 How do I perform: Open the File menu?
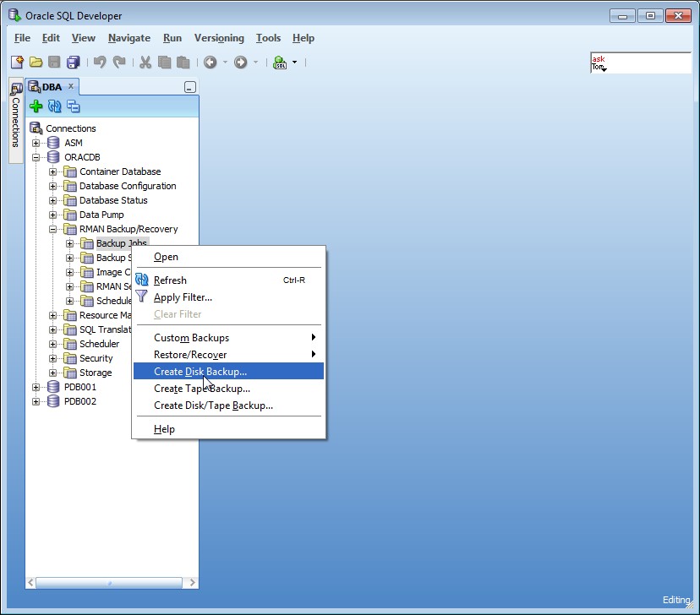(22, 38)
